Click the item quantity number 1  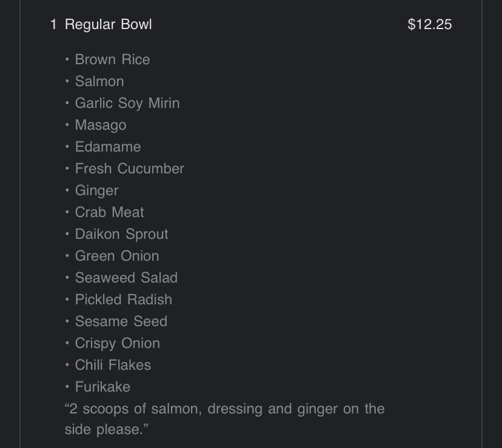[53, 24]
